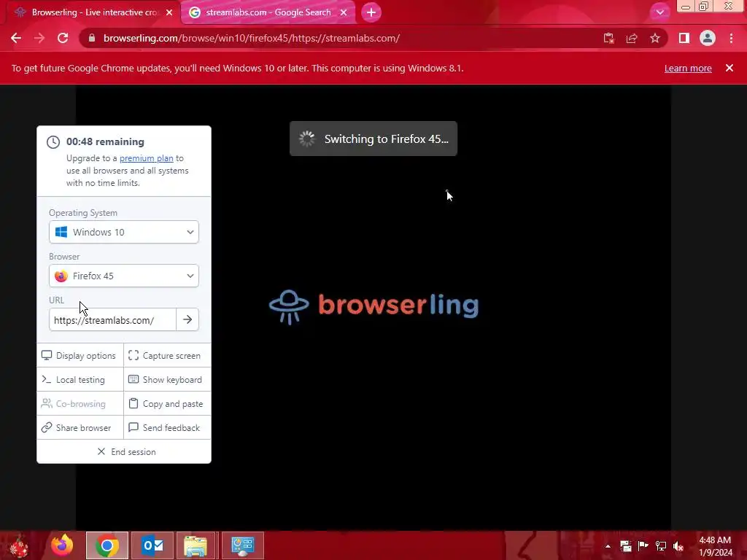This screenshot has height=560, width=747.
Task: Click the clipboard icon in address bar
Action: coord(608,38)
